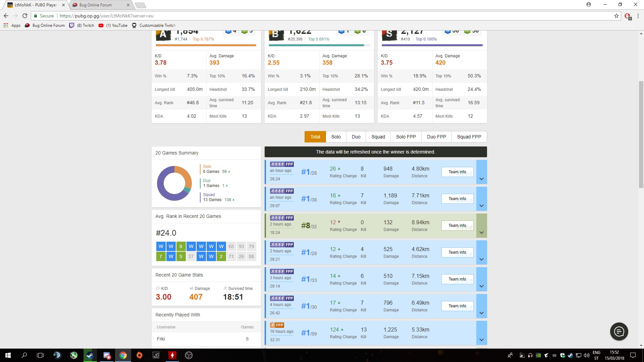This screenshot has width=644, height=362.
Task: Open Team info for the 1,189 damage match
Action: pos(457,199)
